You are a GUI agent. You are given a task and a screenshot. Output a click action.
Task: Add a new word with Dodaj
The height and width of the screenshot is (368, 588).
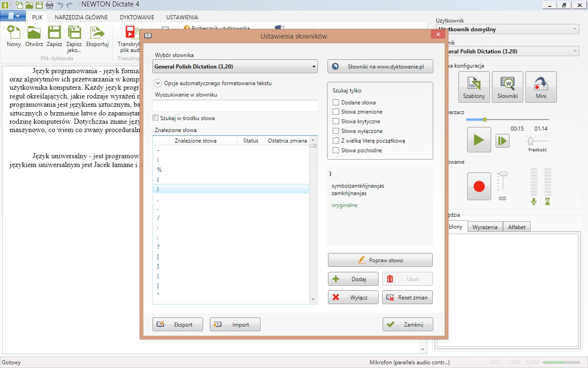click(353, 279)
